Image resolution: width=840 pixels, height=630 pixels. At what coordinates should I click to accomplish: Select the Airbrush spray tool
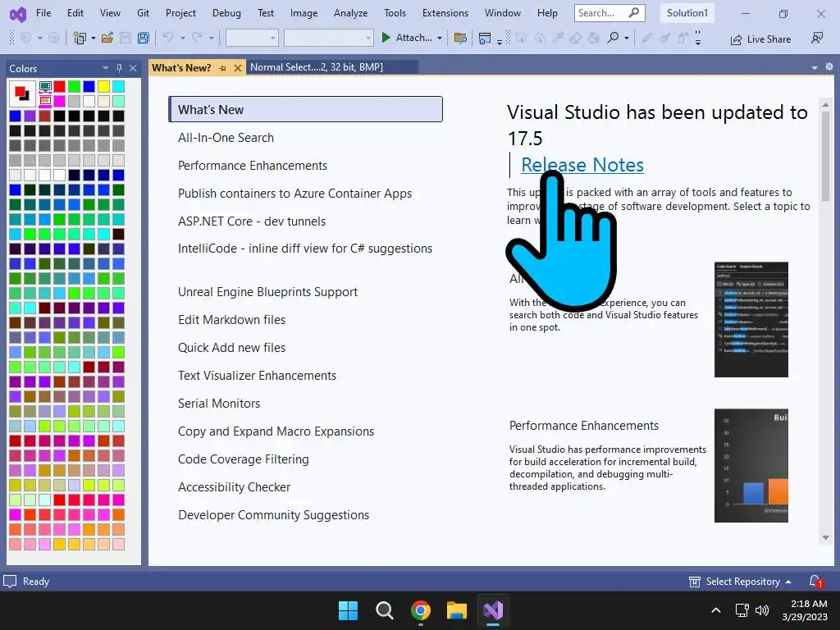[682, 38]
